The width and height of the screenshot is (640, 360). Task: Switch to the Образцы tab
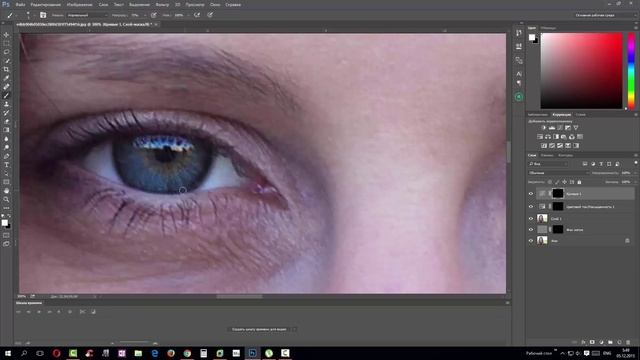(549, 28)
